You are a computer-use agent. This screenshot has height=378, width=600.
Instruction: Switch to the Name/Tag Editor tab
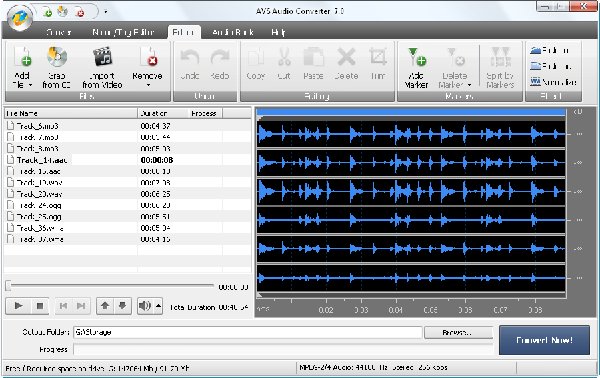122,32
